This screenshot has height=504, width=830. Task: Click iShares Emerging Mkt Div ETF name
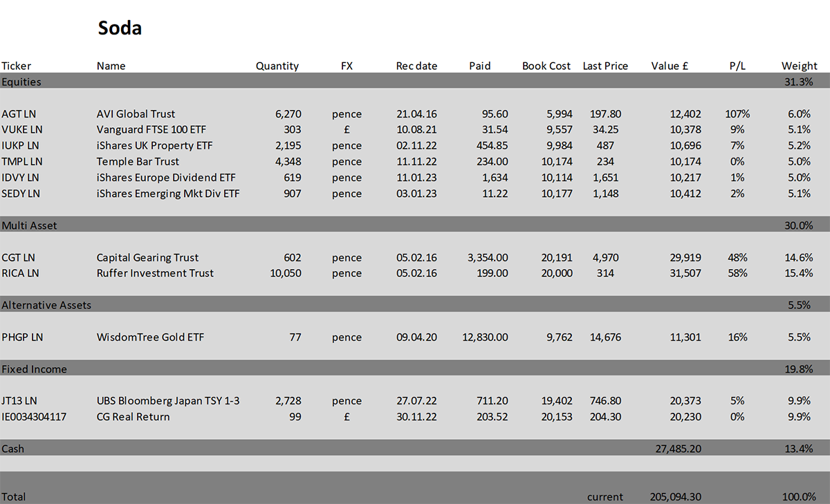168,194
